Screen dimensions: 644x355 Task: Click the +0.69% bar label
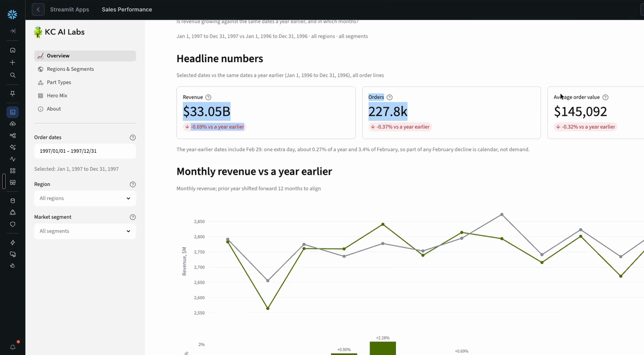462,351
